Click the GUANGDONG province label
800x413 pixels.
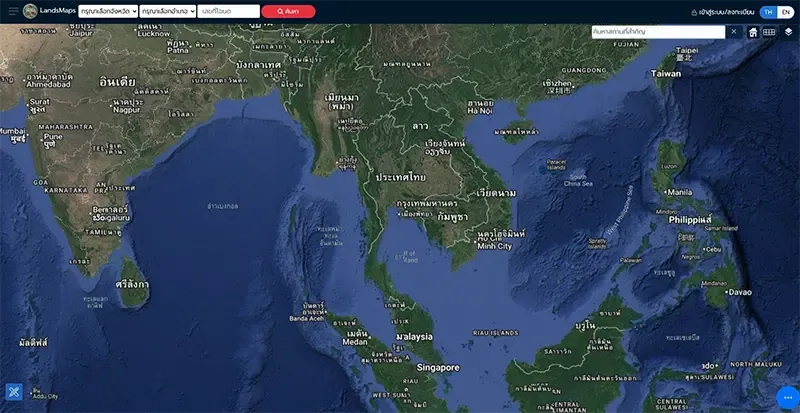pyautogui.click(x=584, y=70)
